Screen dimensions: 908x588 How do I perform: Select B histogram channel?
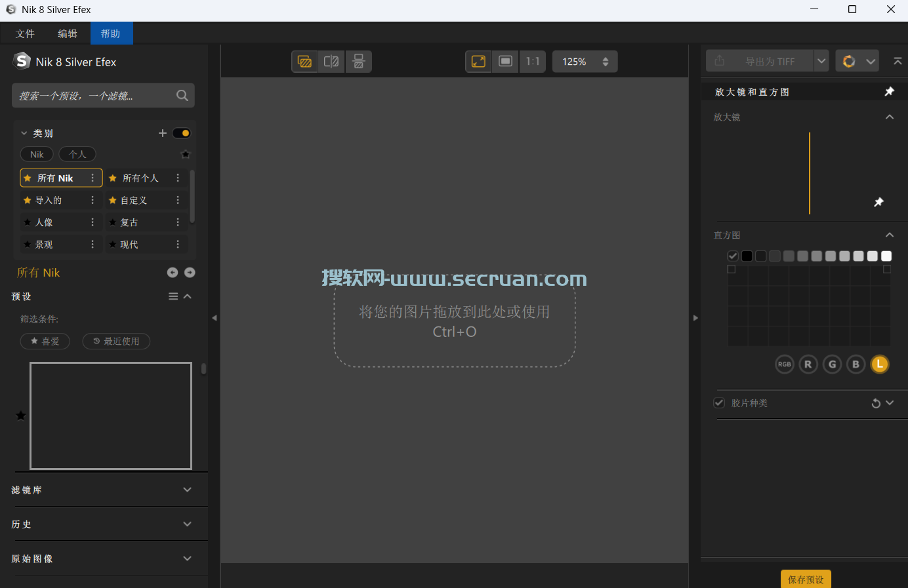click(856, 364)
